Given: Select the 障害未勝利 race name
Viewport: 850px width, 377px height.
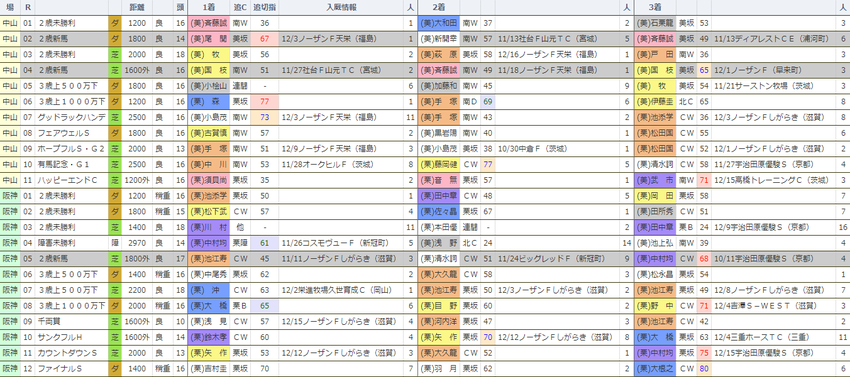Looking at the screenshot, I should [x=56, y=243].
